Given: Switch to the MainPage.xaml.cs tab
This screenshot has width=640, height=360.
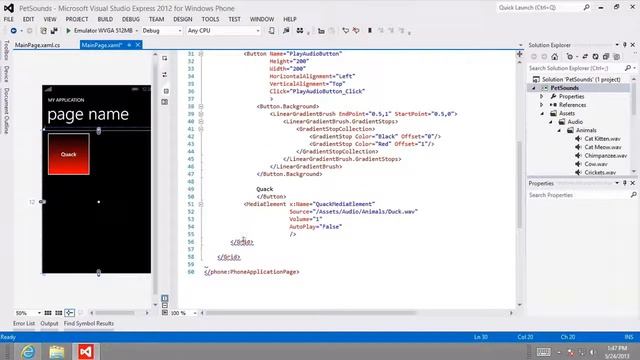Looking at the screenshot, I should pos(38,45).
